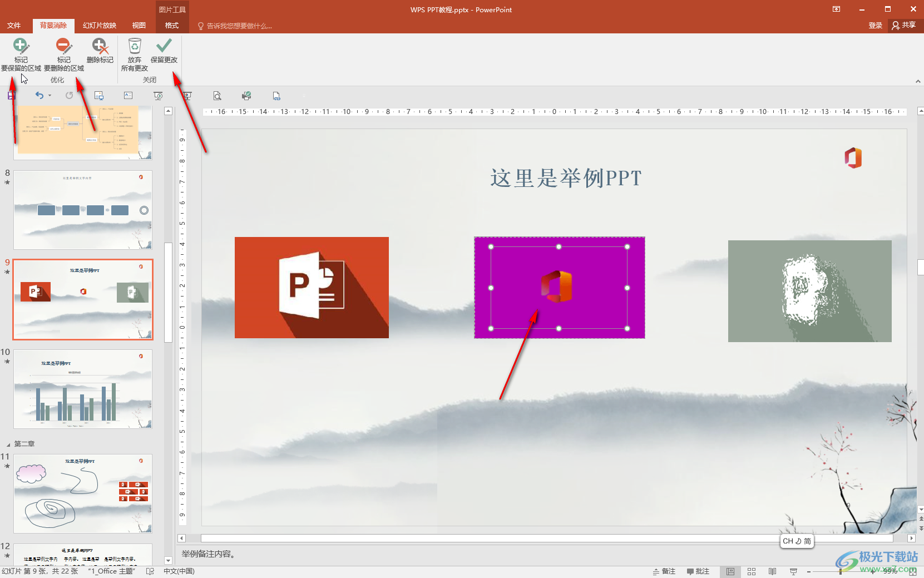
Task: Click the 共享 (Share) button
Action: point(904,26)
